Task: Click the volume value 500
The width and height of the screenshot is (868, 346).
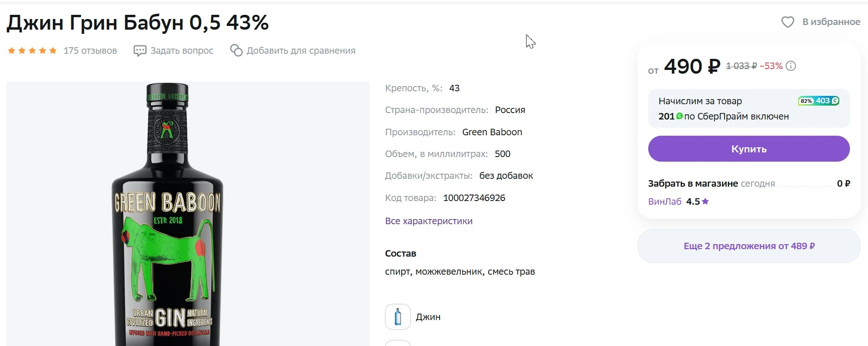Action: click(x=502, y=154)
